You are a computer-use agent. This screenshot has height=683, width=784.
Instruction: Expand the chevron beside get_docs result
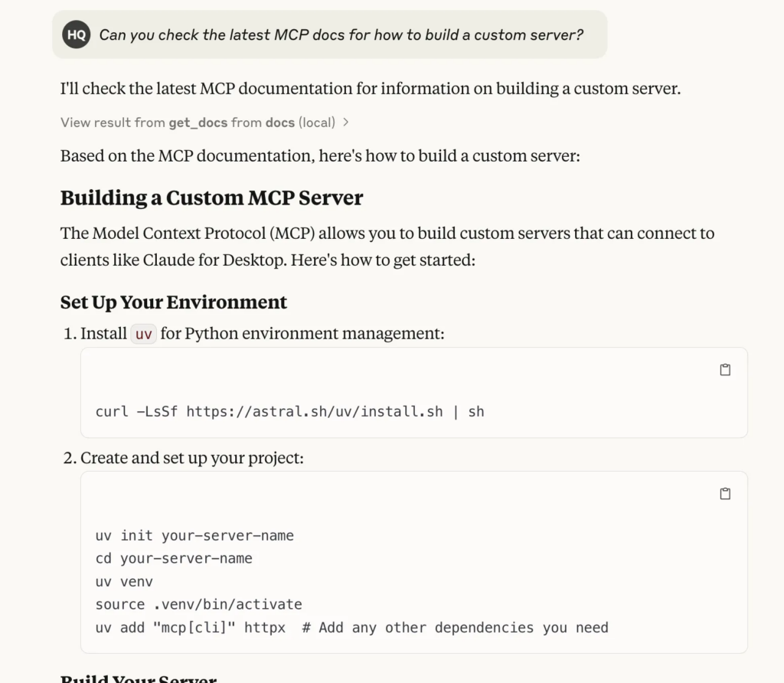pyautogui.click(x=345, y=123)
